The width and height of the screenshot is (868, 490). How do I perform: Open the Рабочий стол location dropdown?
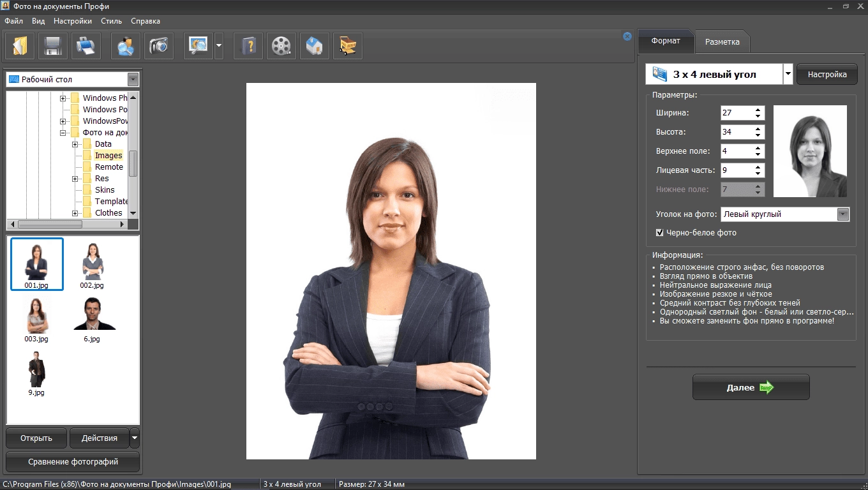(133, 80)
